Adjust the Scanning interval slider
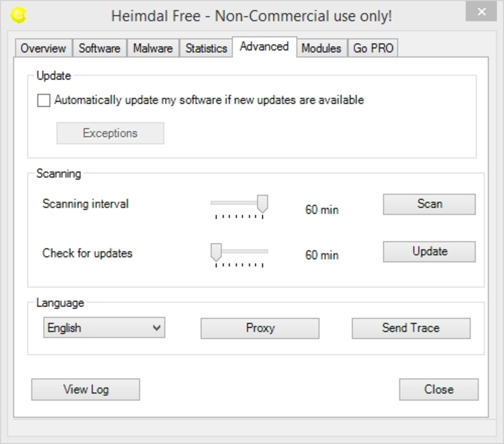 (263, 204)
